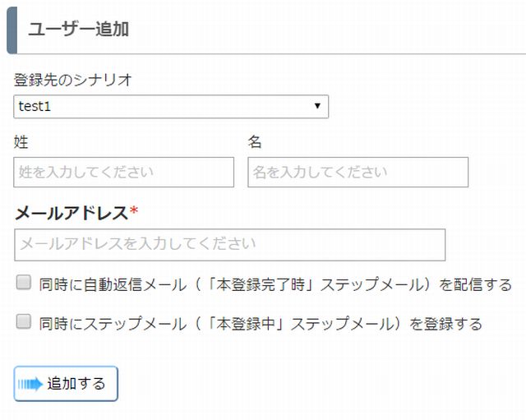This screenshot has height=420, width=526.
Task: Click the ユーザー追加 page heading
Action: [x=79, y=29]
